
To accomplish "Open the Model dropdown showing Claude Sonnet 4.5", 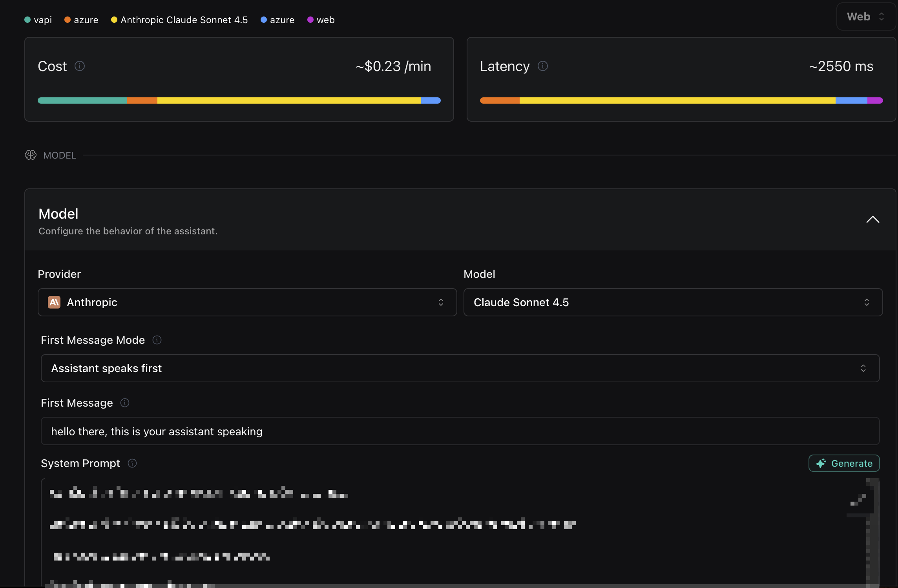I will (673, 302).
